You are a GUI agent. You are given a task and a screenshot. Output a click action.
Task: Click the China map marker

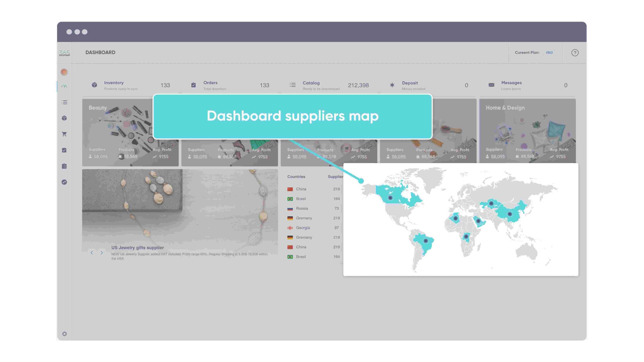(x=510, y=214)
